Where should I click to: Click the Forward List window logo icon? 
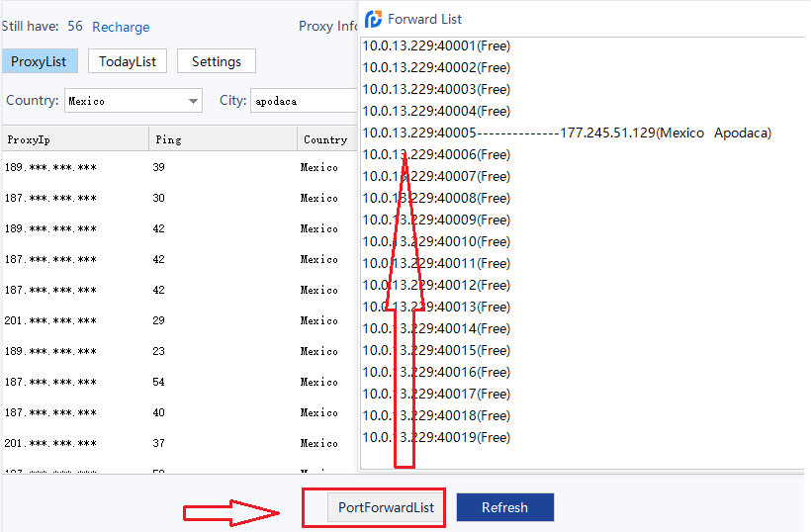(x=374, y=19)
